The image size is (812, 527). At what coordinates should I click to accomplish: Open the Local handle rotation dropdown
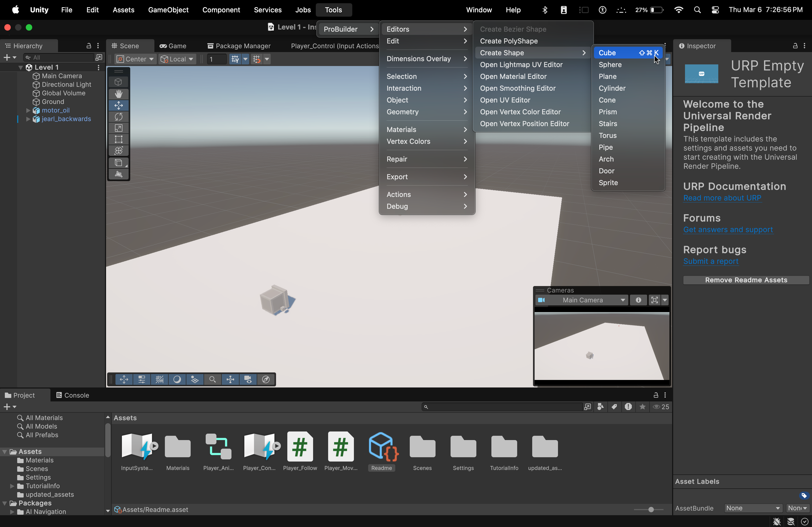click(x=177, y=59)
